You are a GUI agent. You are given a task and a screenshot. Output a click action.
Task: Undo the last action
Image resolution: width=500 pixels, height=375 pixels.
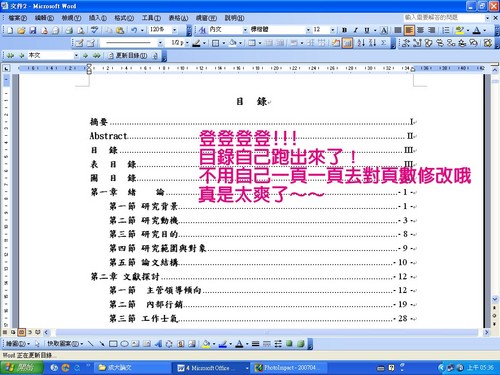click(x=134, y=30)
